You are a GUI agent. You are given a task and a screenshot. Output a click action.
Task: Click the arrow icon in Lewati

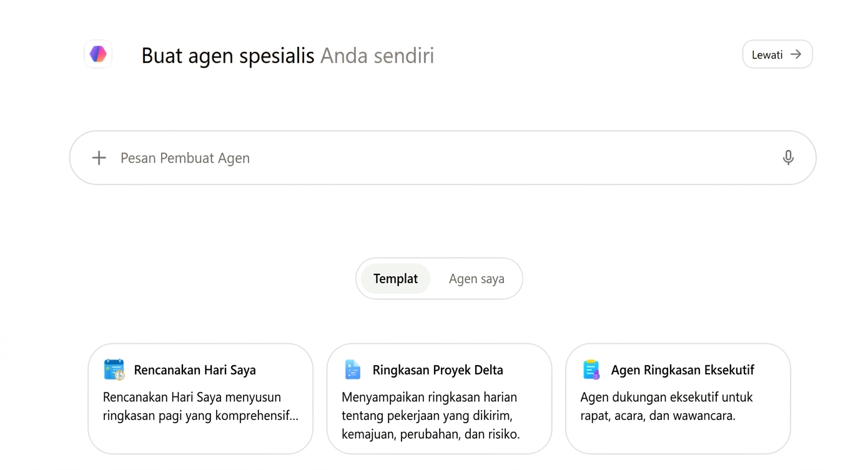(x=796, y=54)
